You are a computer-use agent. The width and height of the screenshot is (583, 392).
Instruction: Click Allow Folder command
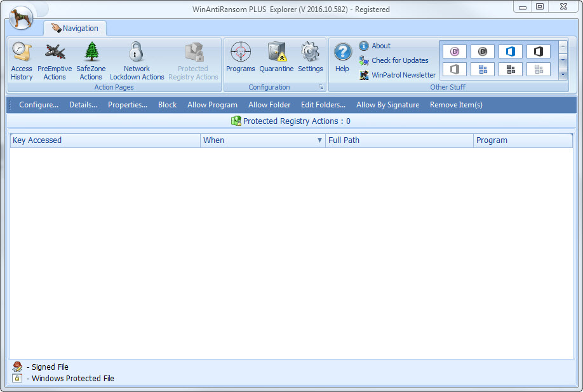(x=269, y=105)
